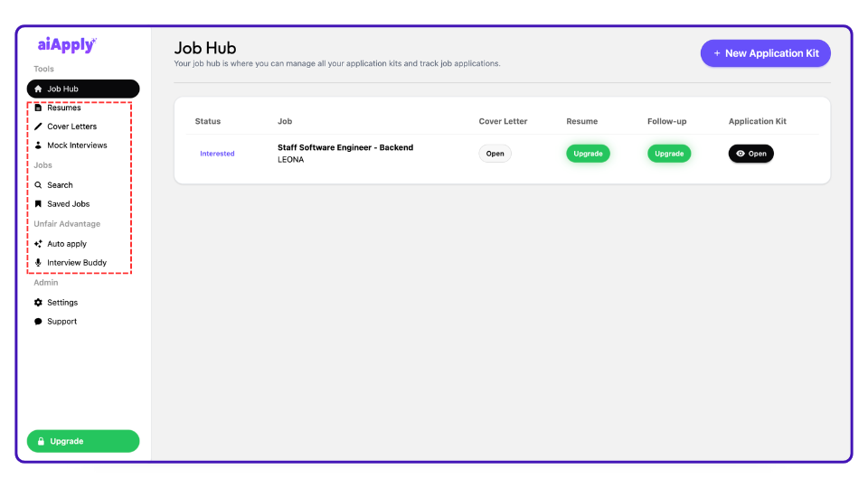Click the Settings gear icon
Viewport: 868px width, 488px height.
(x=38, y=302)
